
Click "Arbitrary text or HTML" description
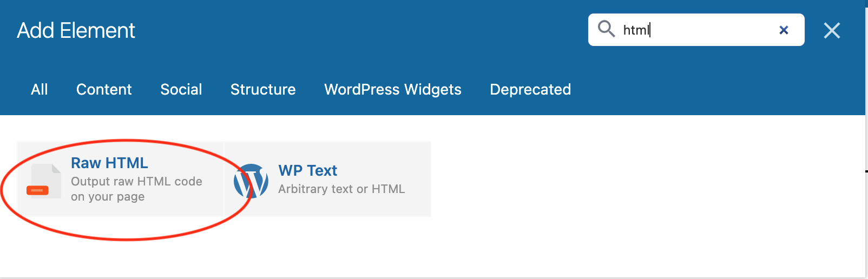(x=341, y=189)
